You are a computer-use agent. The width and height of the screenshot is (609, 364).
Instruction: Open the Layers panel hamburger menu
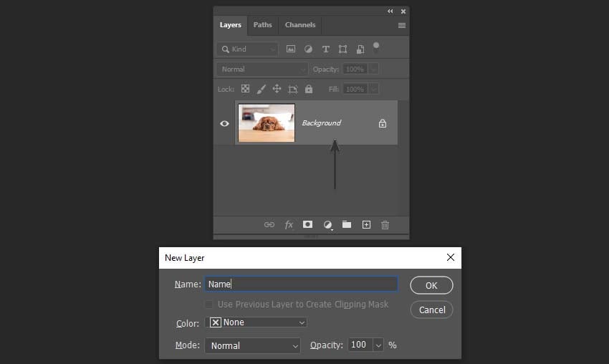(x=402, y=25)
